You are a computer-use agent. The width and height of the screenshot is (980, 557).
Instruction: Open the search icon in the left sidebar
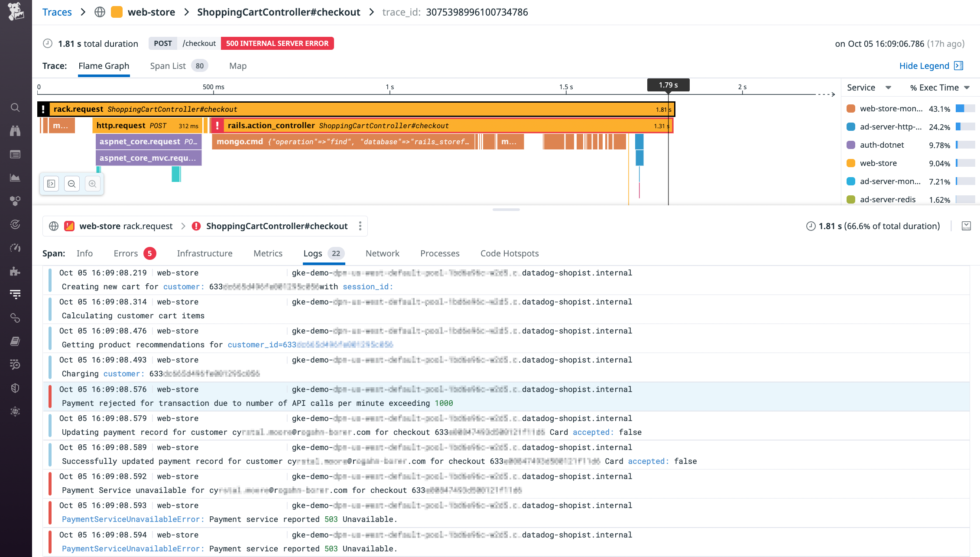click(x=15, y=107)
